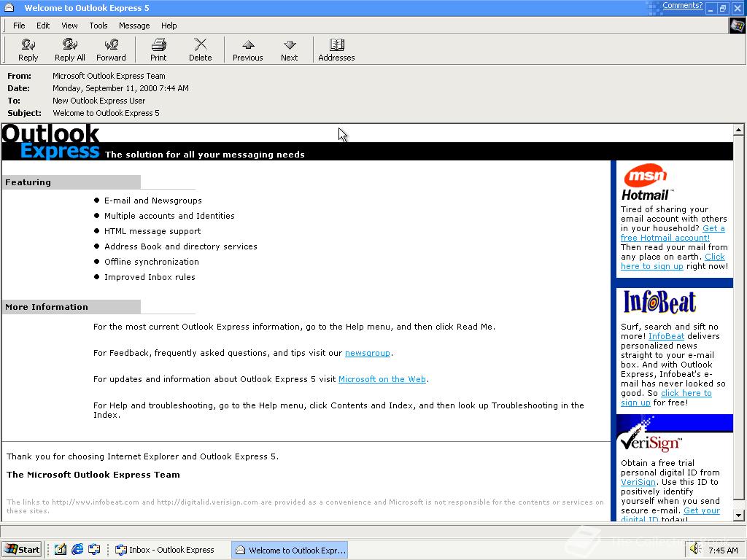747x560 pixels.
Task: Click the 'E-mail and Newsgroups' bullet
Action: [x=153, y=201]
